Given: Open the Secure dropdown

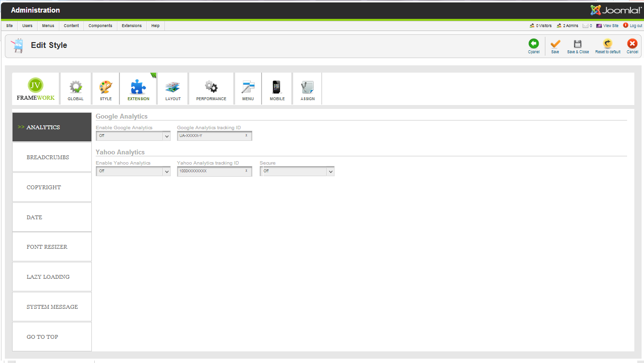Looking at the screenshot, I should tap(297, 171).
